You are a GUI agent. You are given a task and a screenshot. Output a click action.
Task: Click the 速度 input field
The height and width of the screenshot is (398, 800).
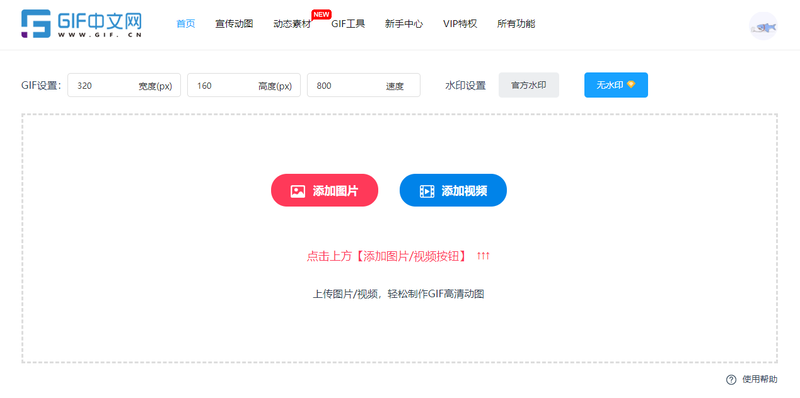[364, 85]
